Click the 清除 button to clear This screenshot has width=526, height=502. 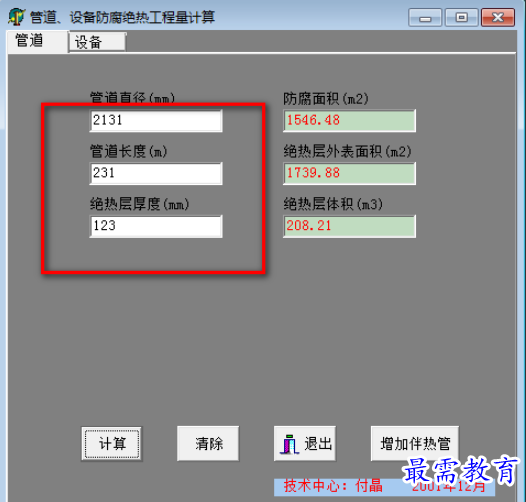(x=208, y=444)
